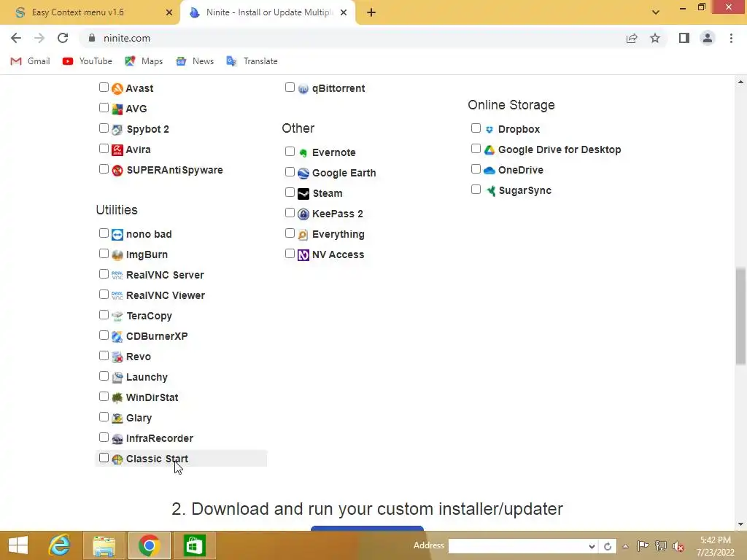Click the KeePass 2 lock icon
747x560 pixels.
point(303,214)
